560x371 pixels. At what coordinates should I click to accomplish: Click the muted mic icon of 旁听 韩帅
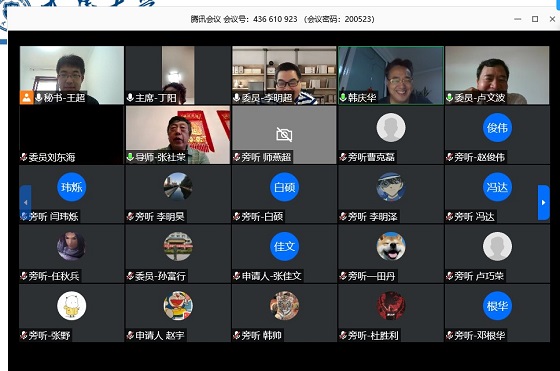tap(237, 335)
